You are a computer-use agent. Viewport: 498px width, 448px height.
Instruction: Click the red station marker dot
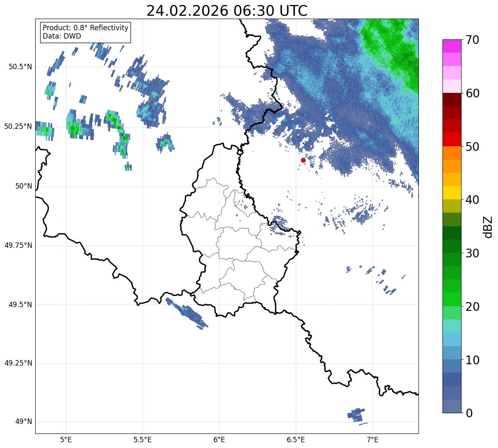(x=303, y=160)
